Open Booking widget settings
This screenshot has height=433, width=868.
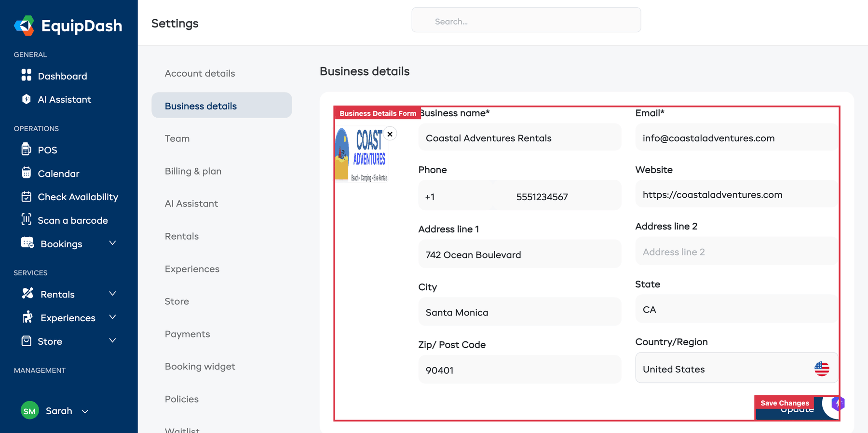[200, 366]
